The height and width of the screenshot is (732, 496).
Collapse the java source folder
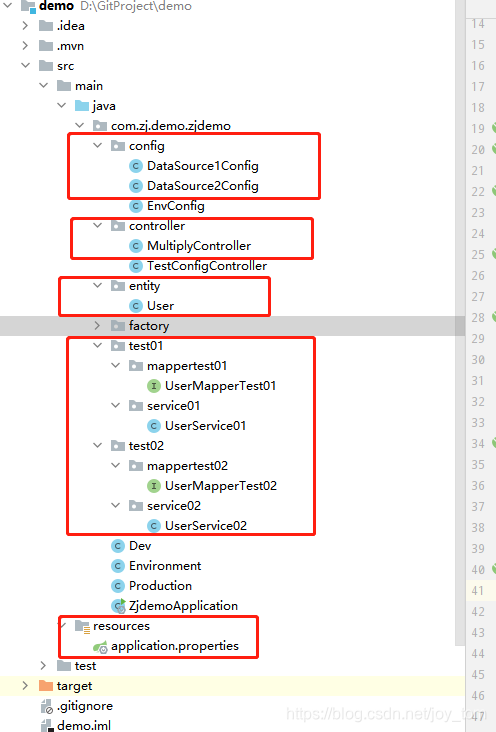[62, 106]
